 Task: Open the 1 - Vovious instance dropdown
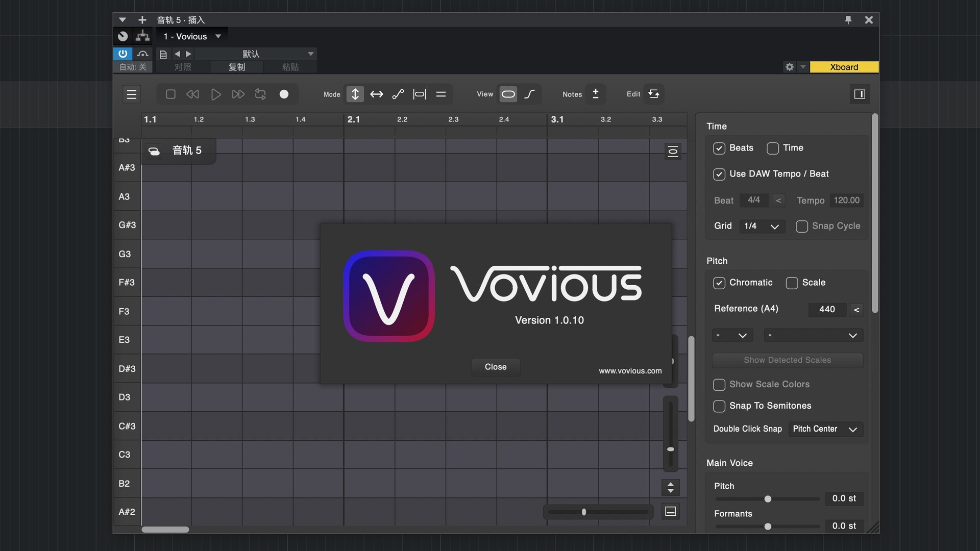(192, 36)
